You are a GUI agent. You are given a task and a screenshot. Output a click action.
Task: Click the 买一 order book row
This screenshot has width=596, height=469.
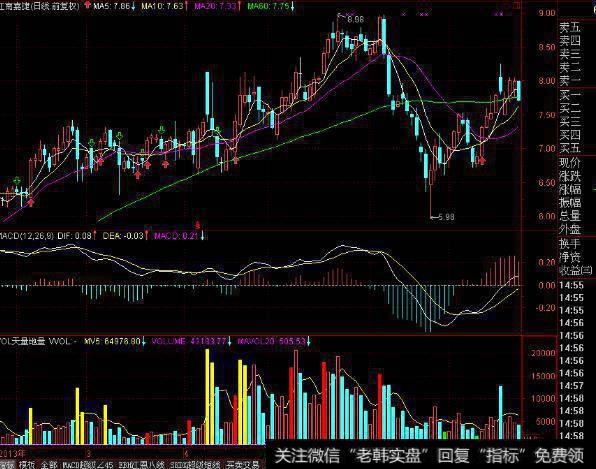[x=570, y=95]
